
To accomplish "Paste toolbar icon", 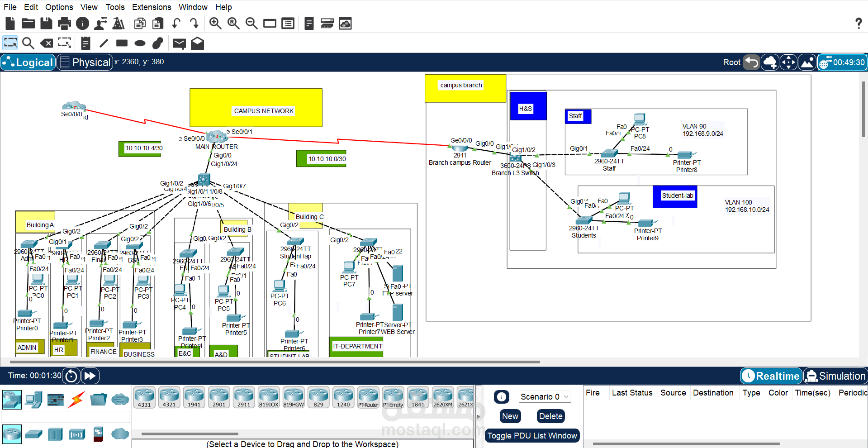I will [x=158, y=23].
